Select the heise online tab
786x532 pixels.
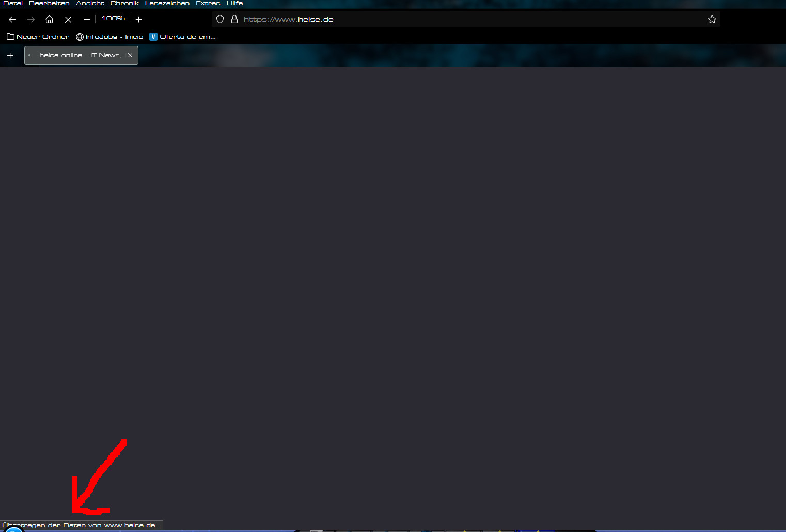point(81,55)
